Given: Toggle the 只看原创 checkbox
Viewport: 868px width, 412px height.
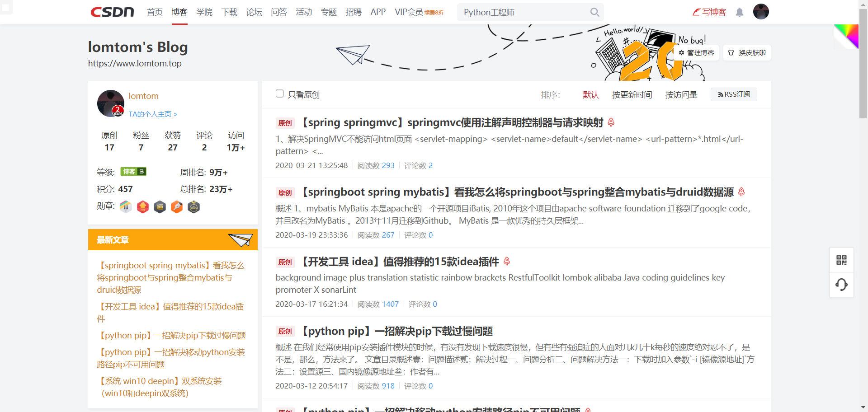Looking at the screenshot, I should pyautogui.click(x=280, y=94).
